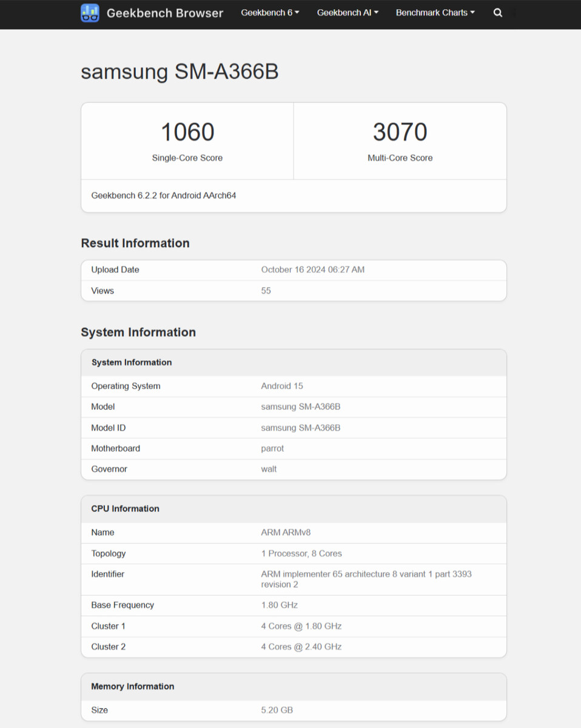Click the 'Identifier' row label

108,575
